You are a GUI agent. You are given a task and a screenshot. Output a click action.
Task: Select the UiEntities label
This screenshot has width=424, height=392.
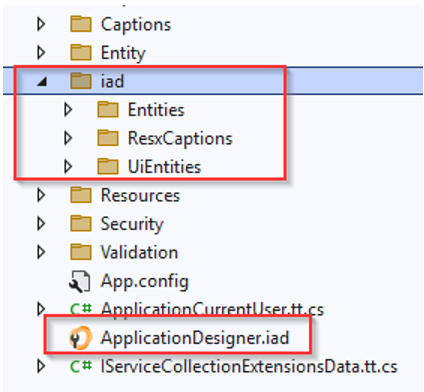(164, 167)
